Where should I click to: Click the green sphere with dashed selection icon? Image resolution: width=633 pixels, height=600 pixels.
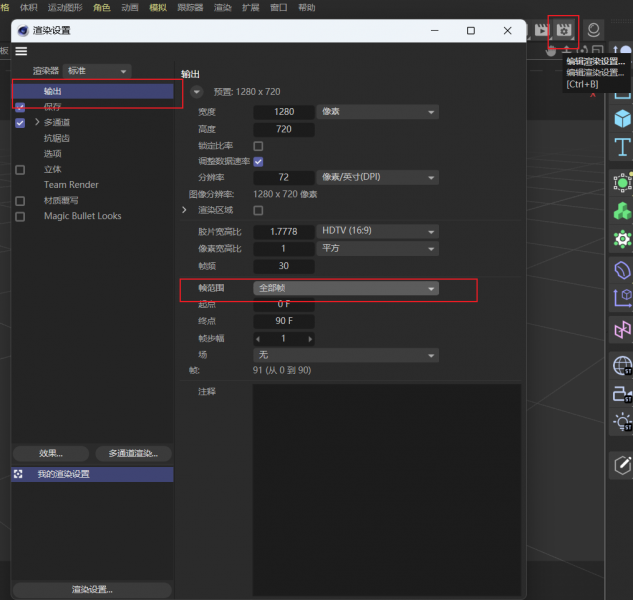623,183
